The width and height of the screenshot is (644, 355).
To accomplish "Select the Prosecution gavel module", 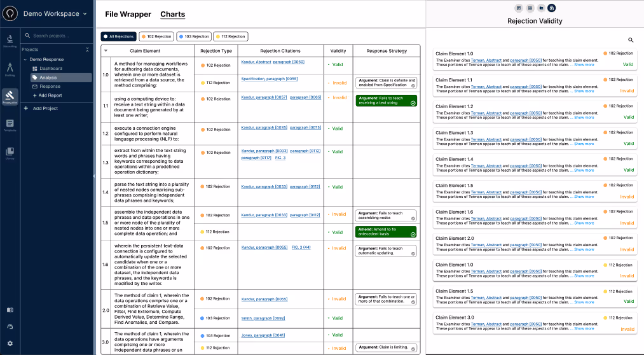I will pyautogui.click(x=10, y=97).
